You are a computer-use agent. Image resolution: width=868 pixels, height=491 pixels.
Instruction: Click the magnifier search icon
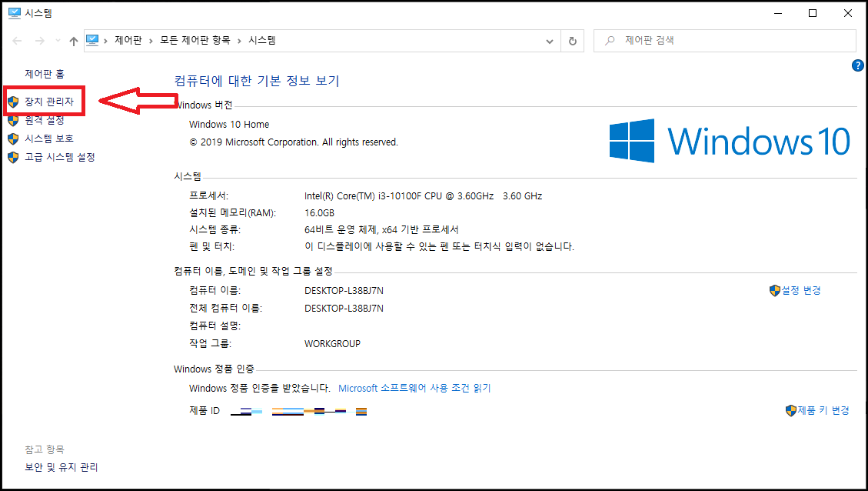tap(610, 41)
